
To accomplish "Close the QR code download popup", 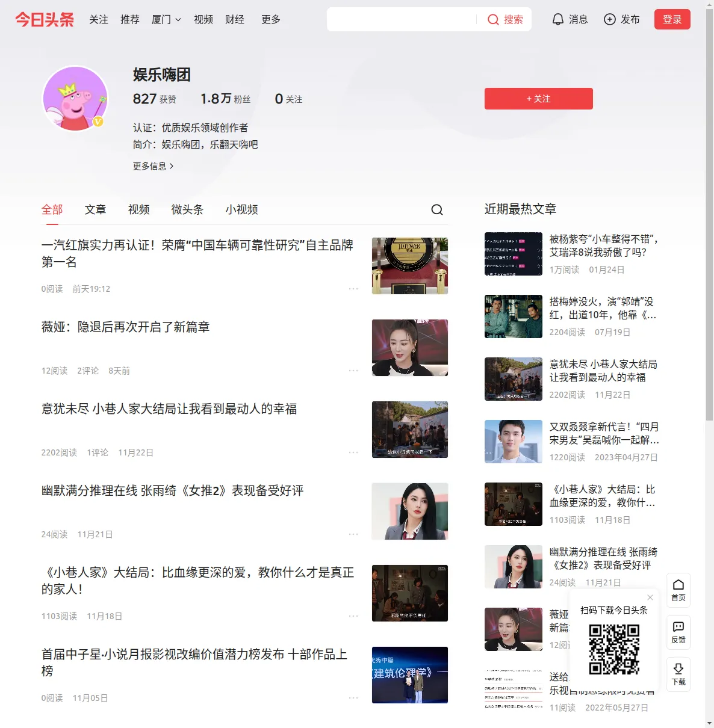I will 650,597.
